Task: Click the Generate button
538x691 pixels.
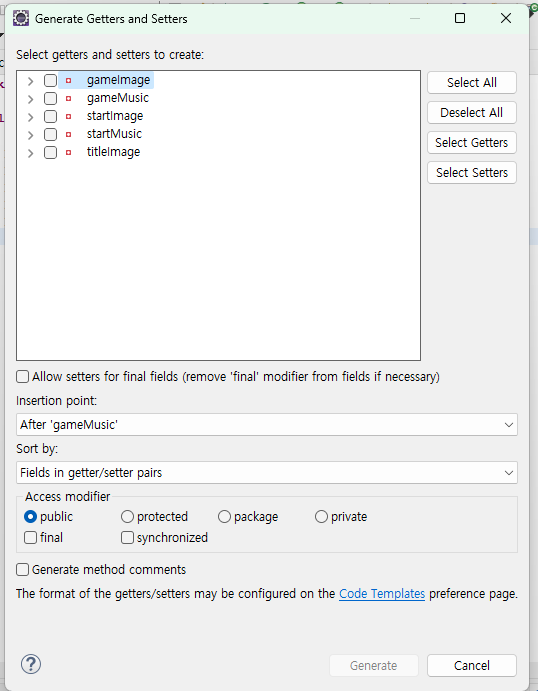Action: [374, 665]
